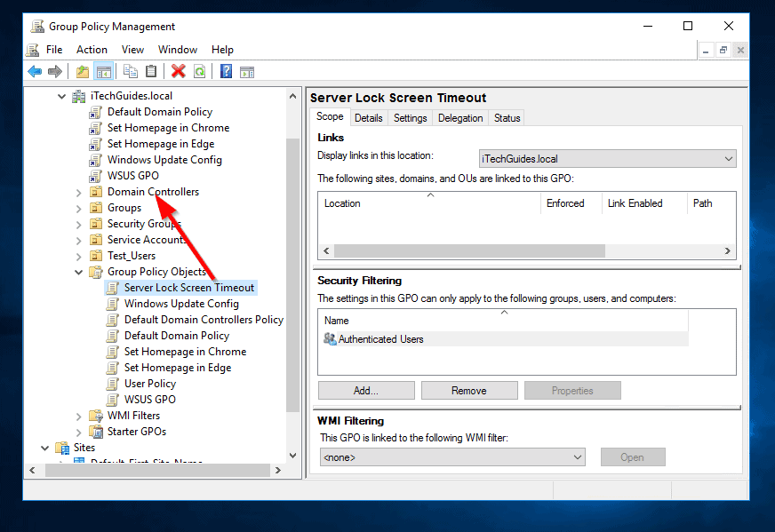775x532 pixels.
Task: Switch to the Status tab
Action: pos(507,118)
